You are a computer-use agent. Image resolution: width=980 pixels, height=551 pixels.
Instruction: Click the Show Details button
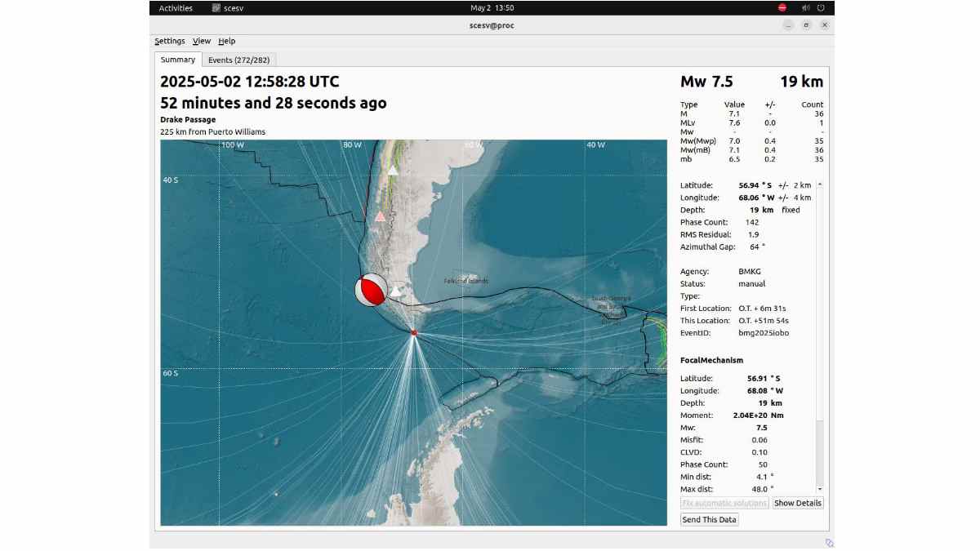(x=798, y=503)
